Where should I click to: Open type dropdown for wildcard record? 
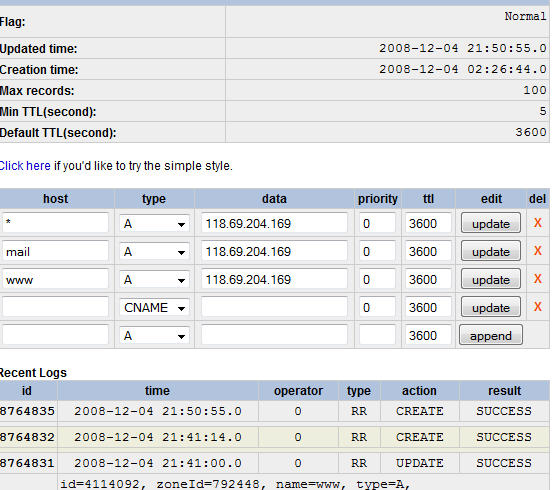(x=154, y=224)
